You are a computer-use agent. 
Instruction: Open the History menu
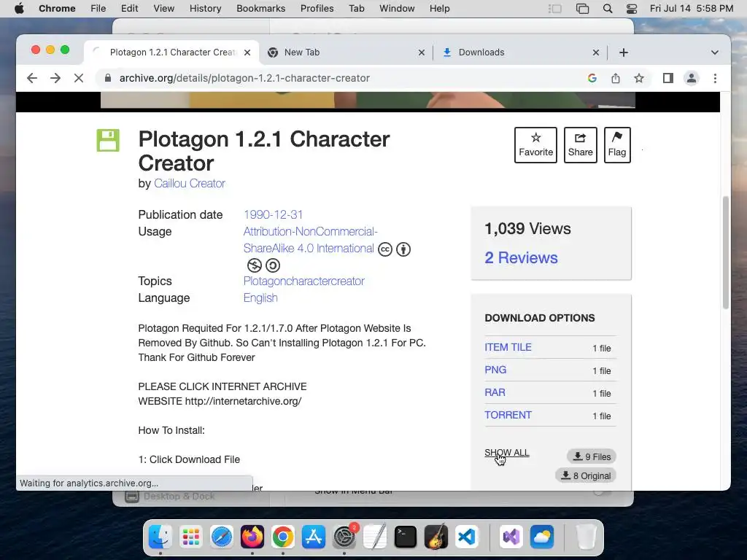pos(205,9)
